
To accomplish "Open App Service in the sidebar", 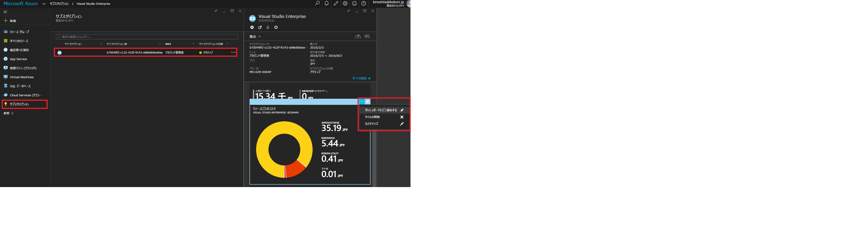I will (x=18, y=59).
